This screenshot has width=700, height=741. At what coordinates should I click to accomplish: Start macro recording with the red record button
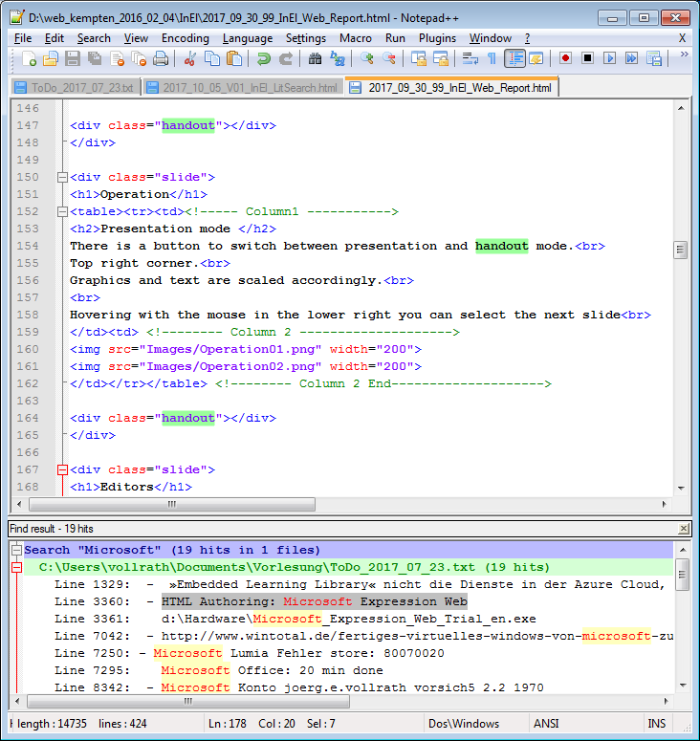click(565, 59)
